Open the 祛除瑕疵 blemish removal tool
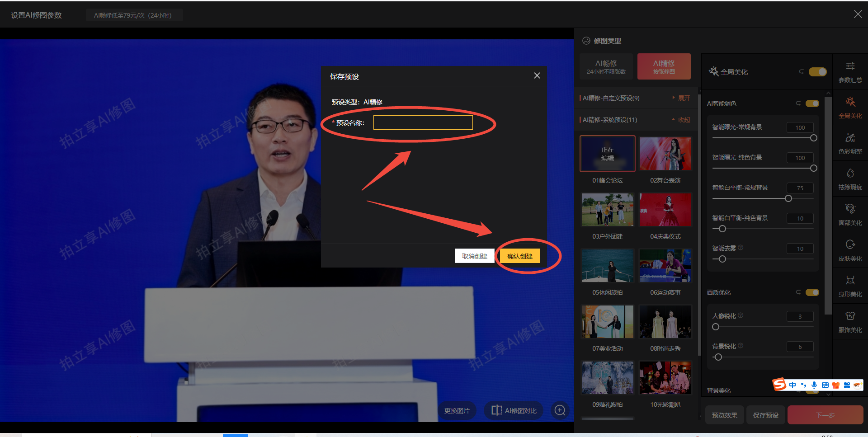The height and width of the screenshot is (437, 868). coord(850,179)
